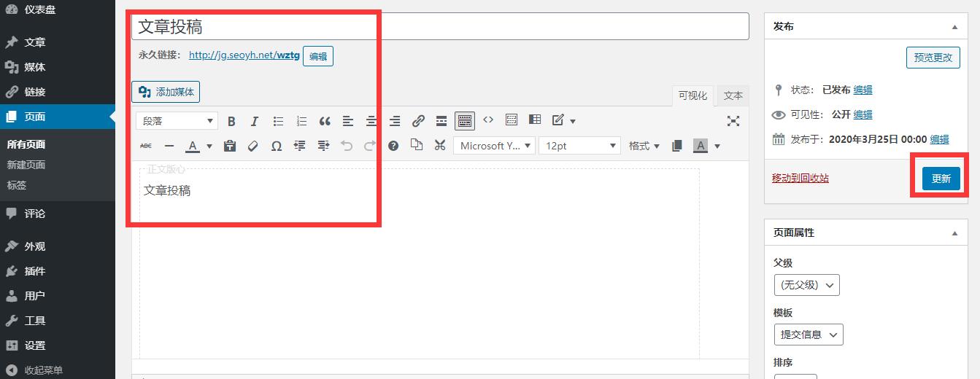Viewport: 980px width, 379px height.
Task: Collapse the 页面属性 panel
Action: click(x=954, y=233)
